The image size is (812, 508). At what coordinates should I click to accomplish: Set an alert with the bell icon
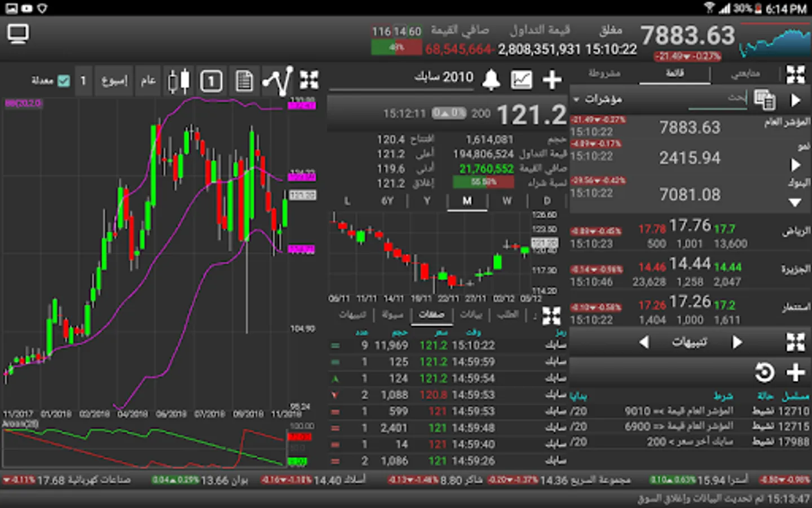(x=491, y=80)
